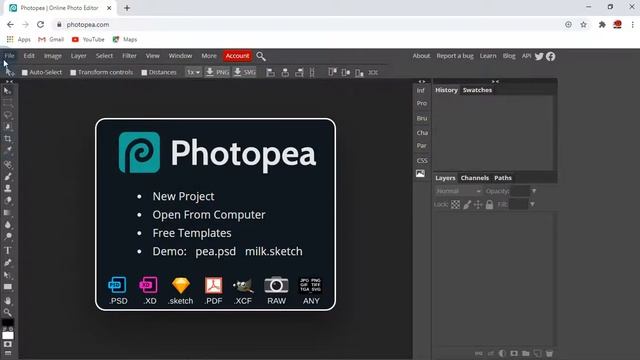
Task: Open the Edit menu
Action: [29, 56]
